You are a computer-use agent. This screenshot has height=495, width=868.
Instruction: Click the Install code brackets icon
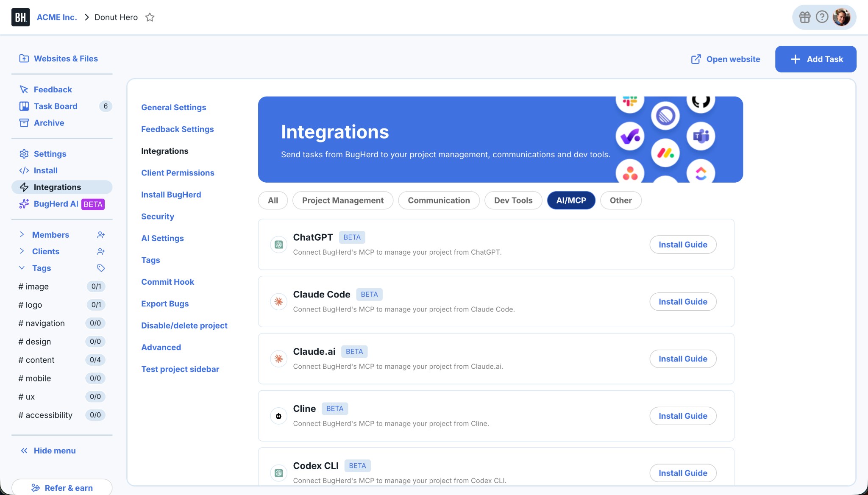coord(24,170)
